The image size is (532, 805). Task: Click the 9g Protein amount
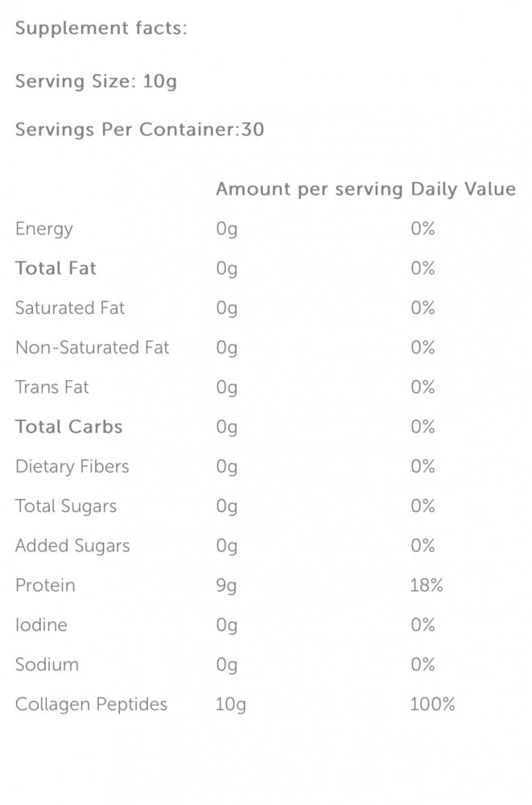(x=227, y=586)
